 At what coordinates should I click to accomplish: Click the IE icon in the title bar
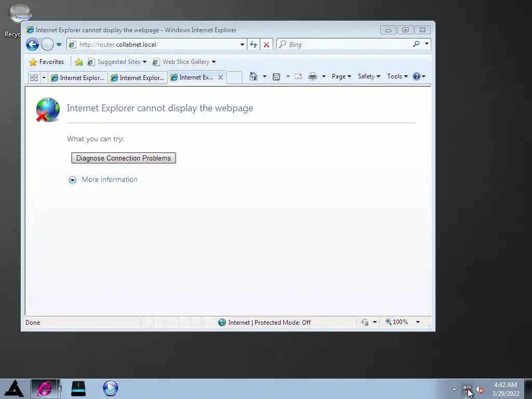pos(30,30)
